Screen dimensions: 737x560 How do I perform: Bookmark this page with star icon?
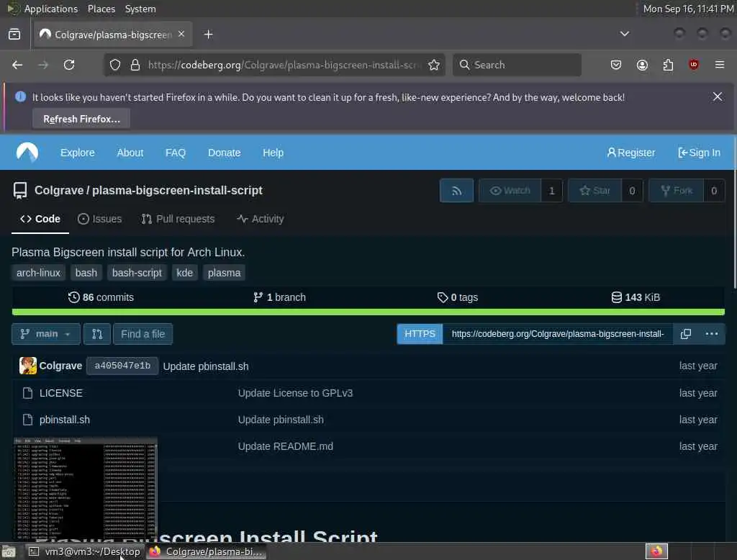(434, 65)
